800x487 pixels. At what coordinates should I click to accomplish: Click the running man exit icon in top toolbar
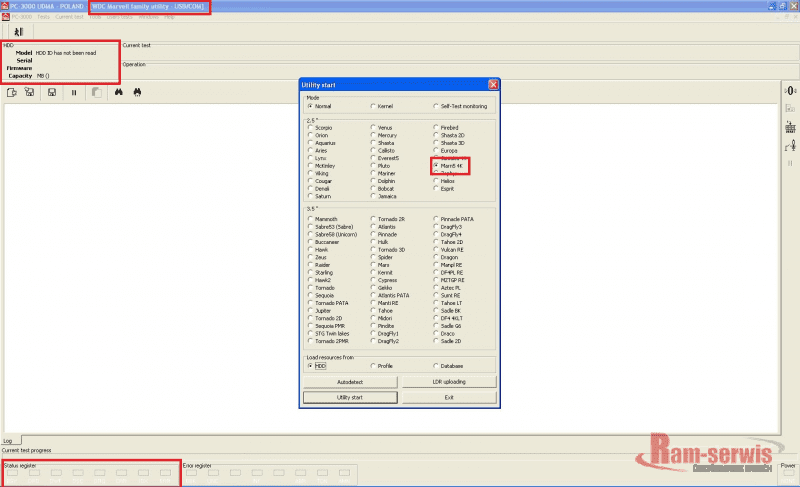pos(18,32)
